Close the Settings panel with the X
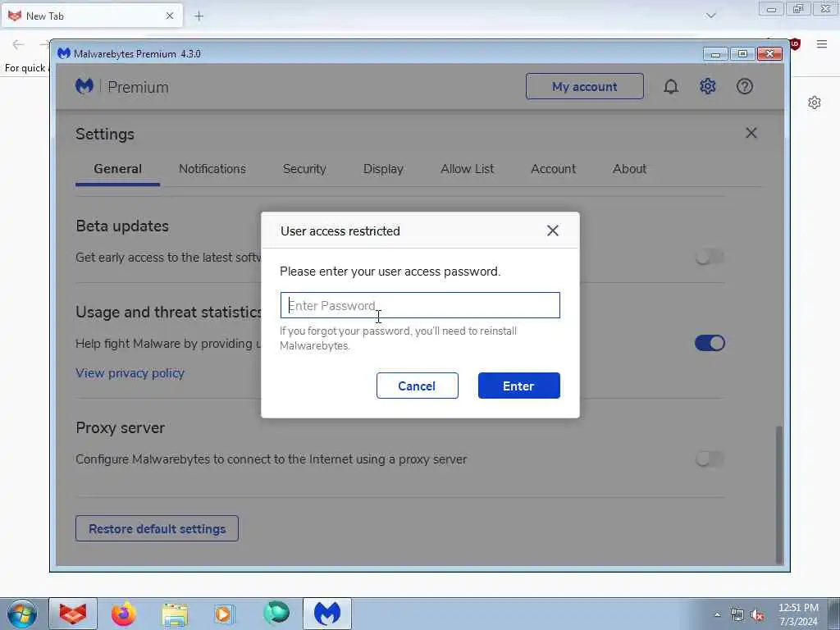 point(751,133)
